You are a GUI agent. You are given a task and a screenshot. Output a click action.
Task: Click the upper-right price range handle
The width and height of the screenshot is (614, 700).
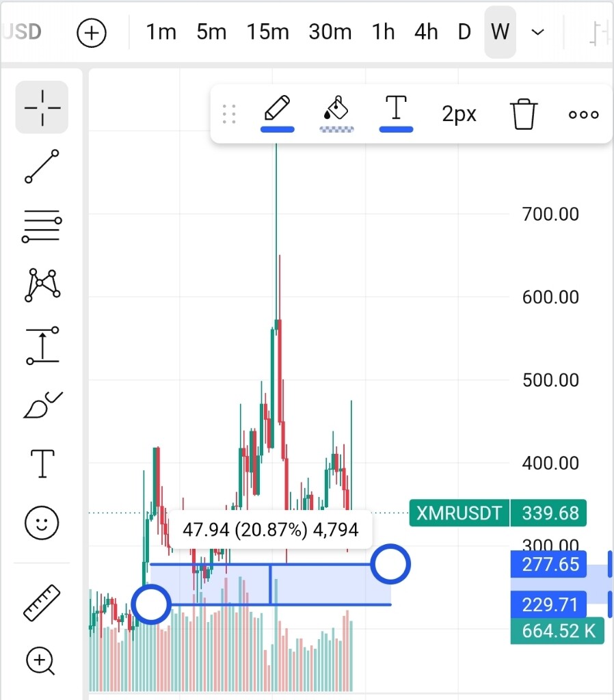pyautogui.click(x=390, y=564)
